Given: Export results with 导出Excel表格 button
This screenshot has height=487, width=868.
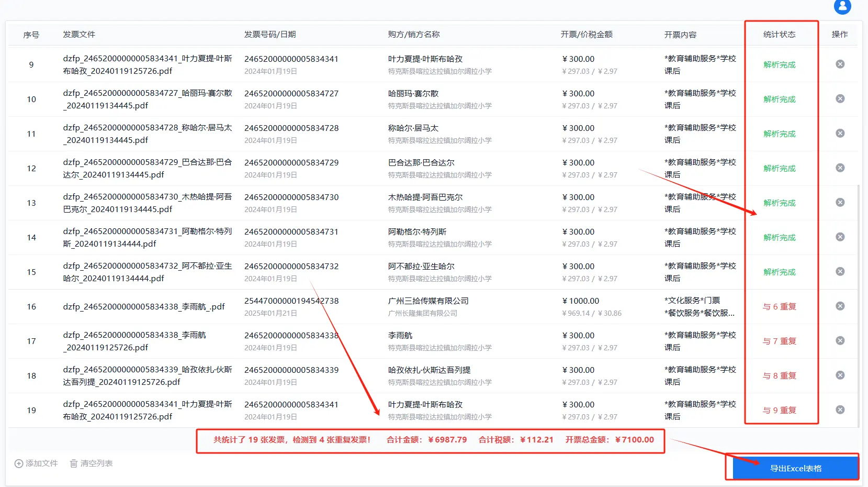Looking at the screenshot, I should [x=795, y=468].
